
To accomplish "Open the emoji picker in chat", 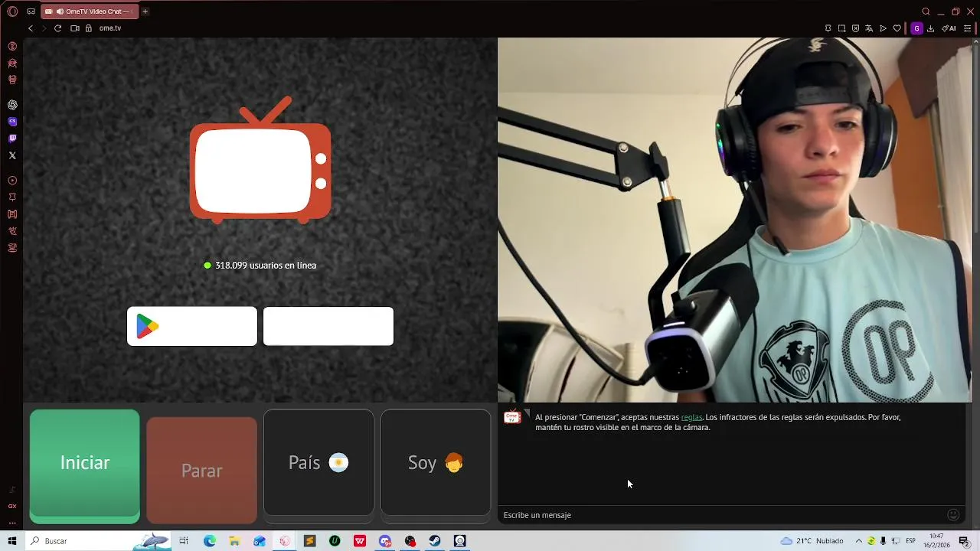I will tap(953, 515).
